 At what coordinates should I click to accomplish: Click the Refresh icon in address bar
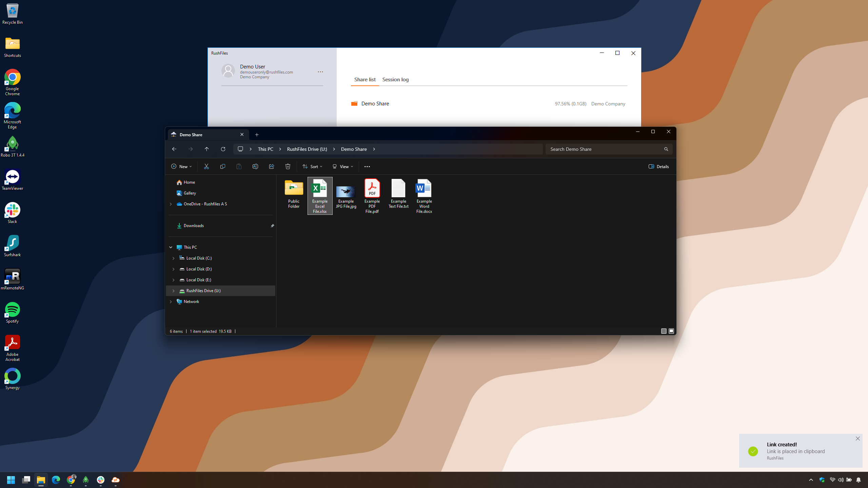tap(223, 149)
